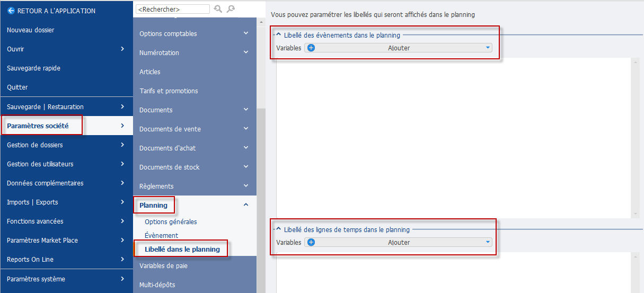Image resolution: width=644 pixels, height=293 pixels.
Task: Select Tarifs et promotions
Action: click(195, 91)
